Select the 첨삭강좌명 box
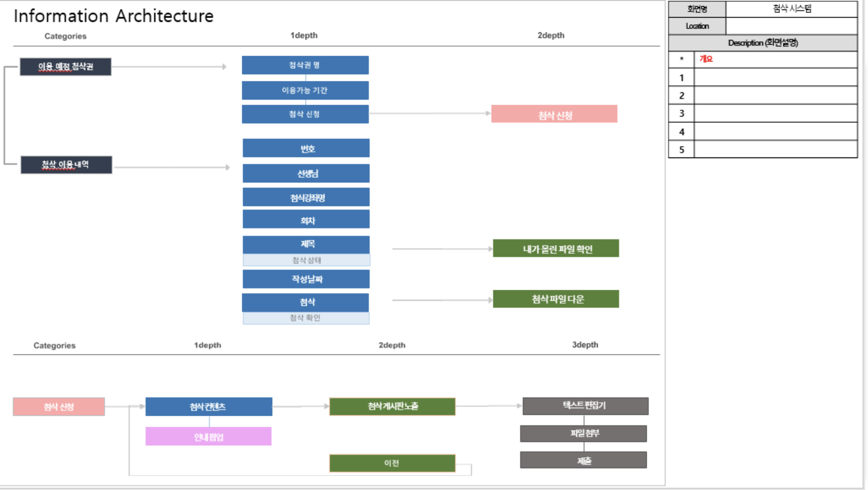Viewport: 868px width, 490px height. 306,197
